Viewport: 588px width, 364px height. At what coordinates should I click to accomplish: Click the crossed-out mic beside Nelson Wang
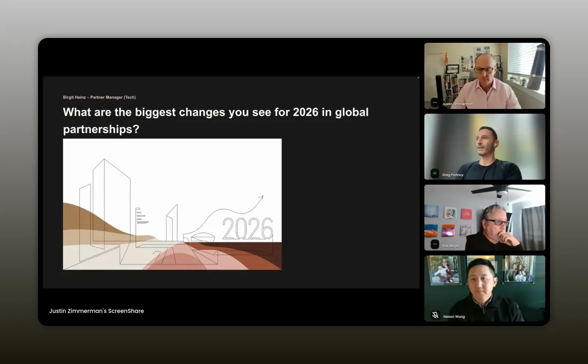434,314
